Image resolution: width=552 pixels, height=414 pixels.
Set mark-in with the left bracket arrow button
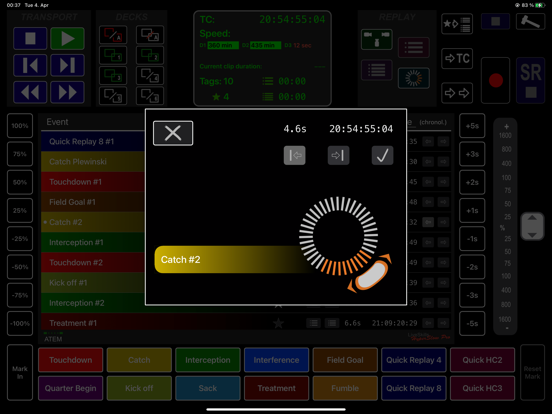point(295,155)
